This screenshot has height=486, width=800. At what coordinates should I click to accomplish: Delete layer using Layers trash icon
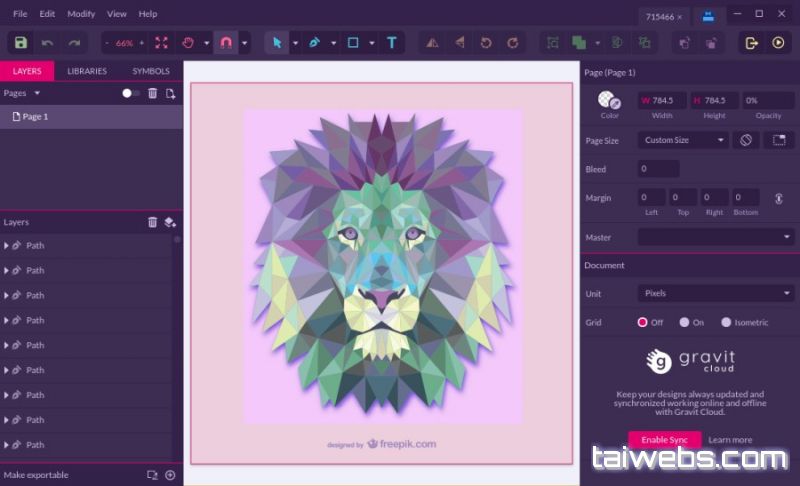tap(153, 222)
